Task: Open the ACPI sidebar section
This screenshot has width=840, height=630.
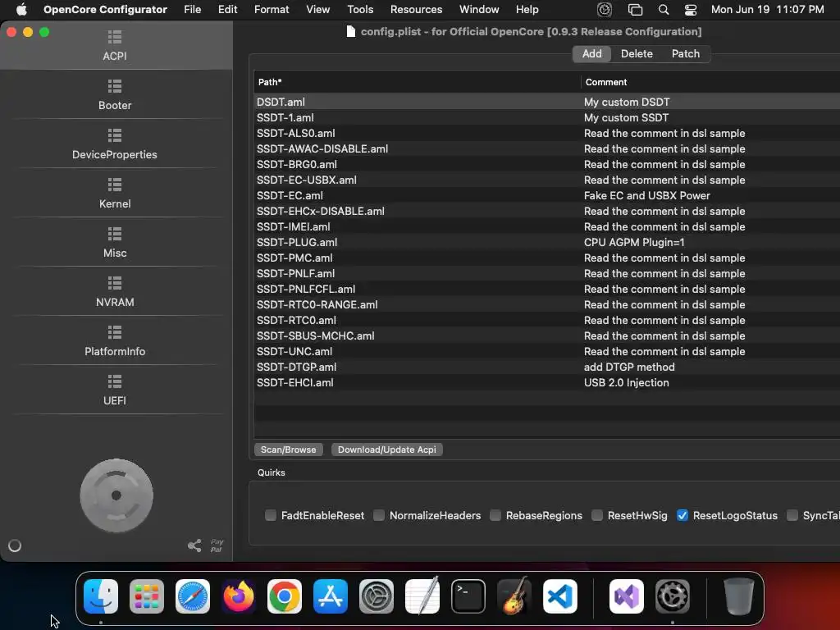Action: click(x=115, y=46)
